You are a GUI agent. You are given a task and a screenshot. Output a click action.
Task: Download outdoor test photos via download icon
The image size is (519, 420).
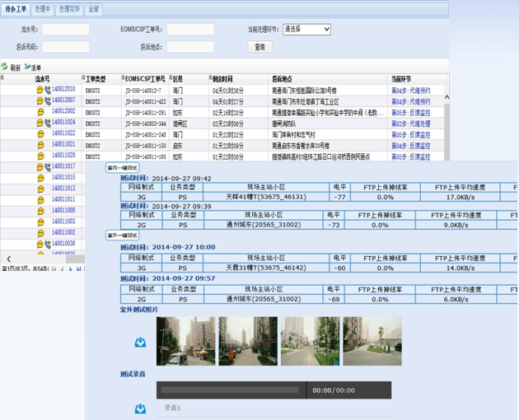[140, 343]
